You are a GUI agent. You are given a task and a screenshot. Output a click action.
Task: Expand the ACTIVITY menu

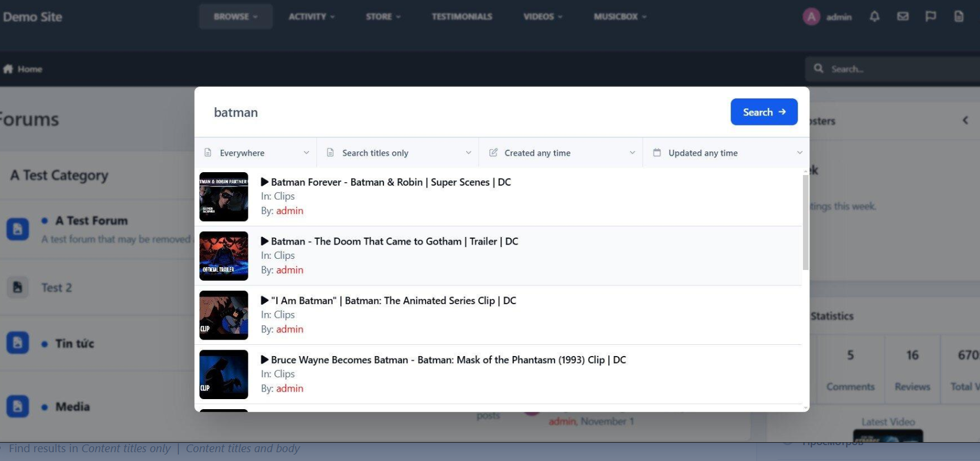click(312, 17)
